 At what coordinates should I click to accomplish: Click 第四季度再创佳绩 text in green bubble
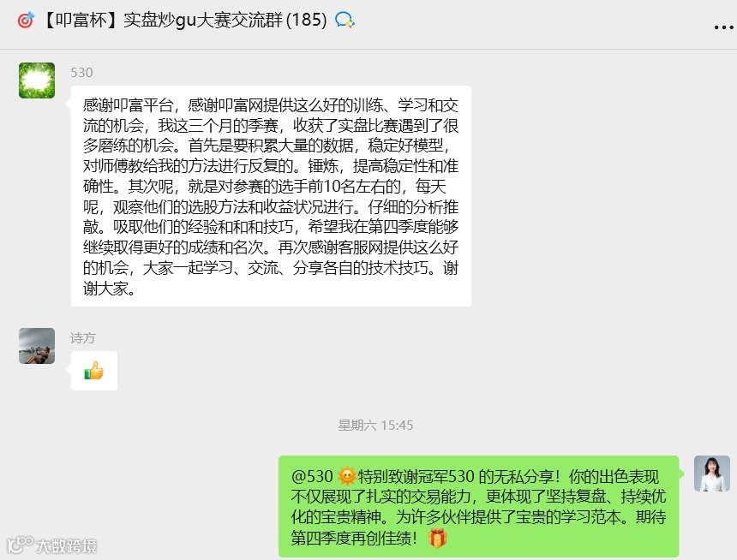[351, 538]
